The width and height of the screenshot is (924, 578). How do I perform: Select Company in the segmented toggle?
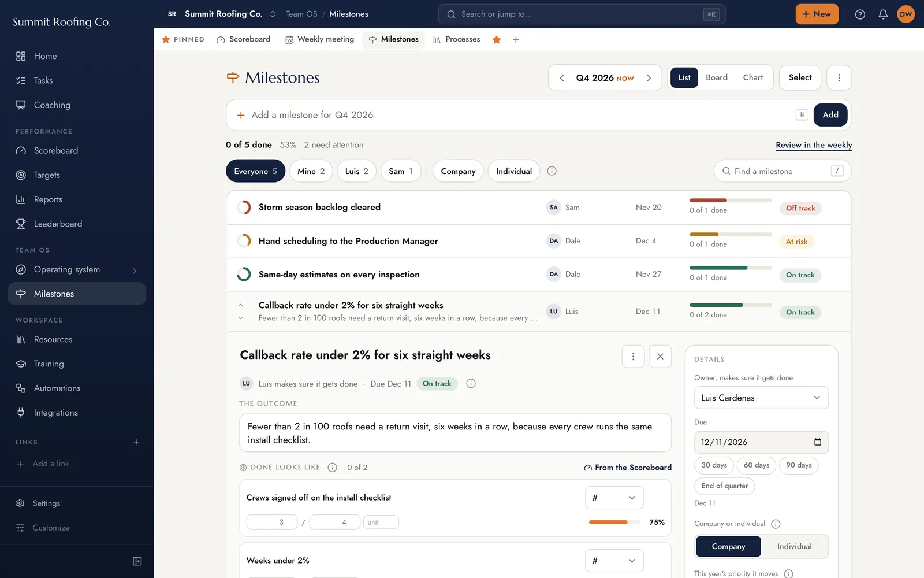click(728, 547)
